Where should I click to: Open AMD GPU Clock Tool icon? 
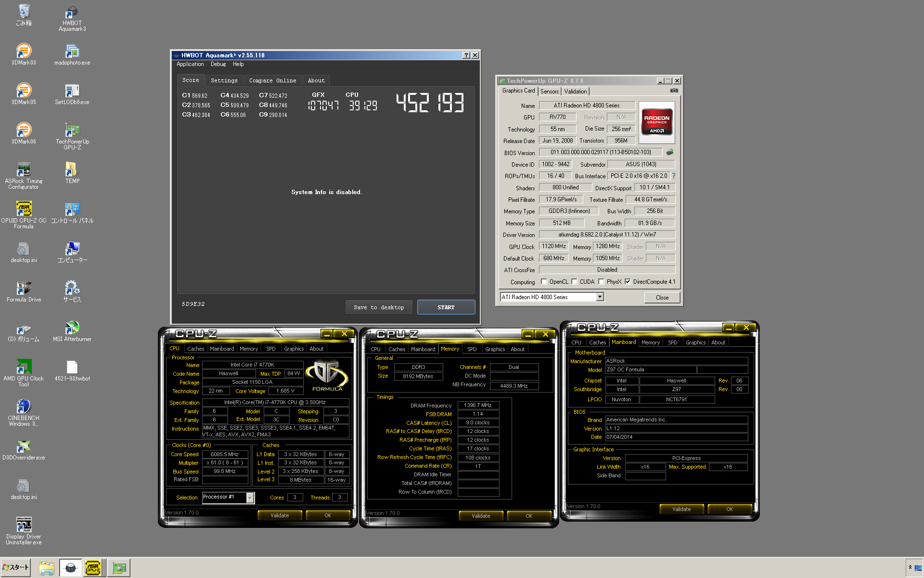(x=24, y=373)
